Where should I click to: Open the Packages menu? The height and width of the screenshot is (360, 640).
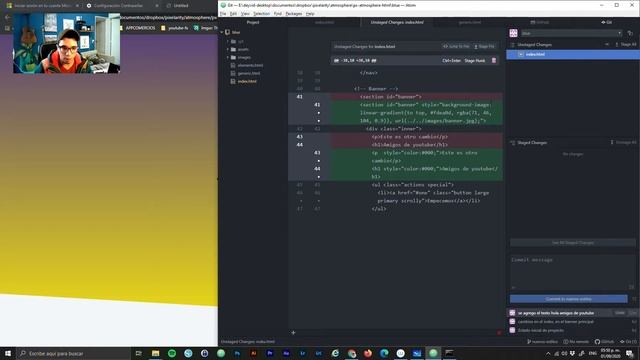(x=293, y=13)
